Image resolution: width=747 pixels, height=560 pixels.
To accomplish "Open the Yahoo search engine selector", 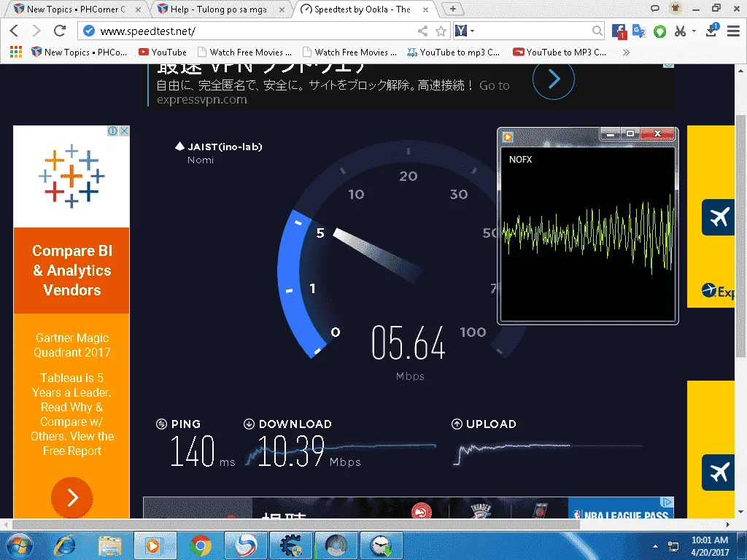I will [464, 31].
